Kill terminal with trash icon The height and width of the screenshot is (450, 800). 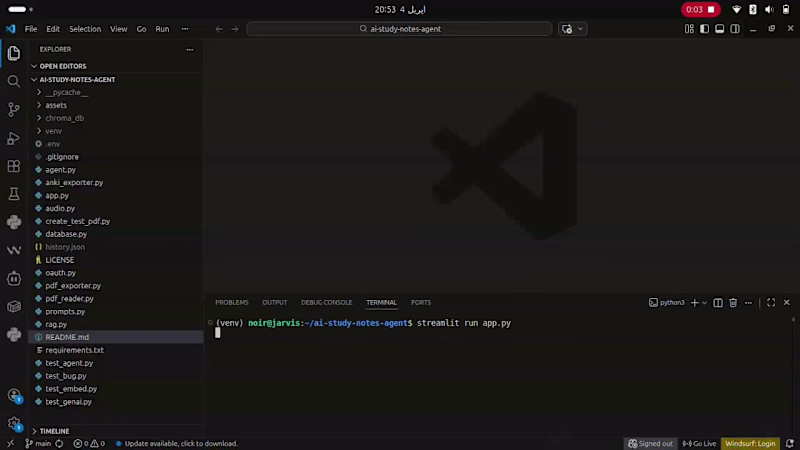click(733, 303)
